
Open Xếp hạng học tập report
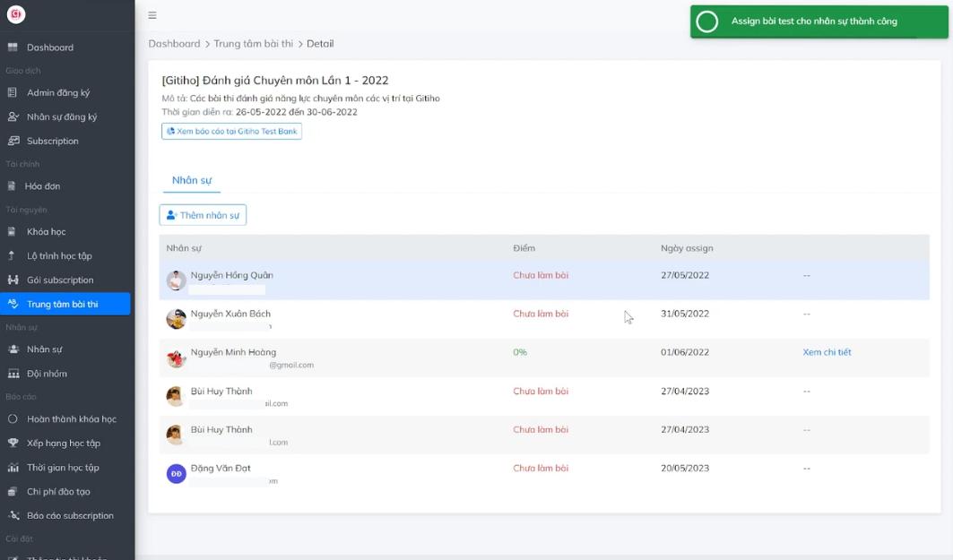[63, 444]
